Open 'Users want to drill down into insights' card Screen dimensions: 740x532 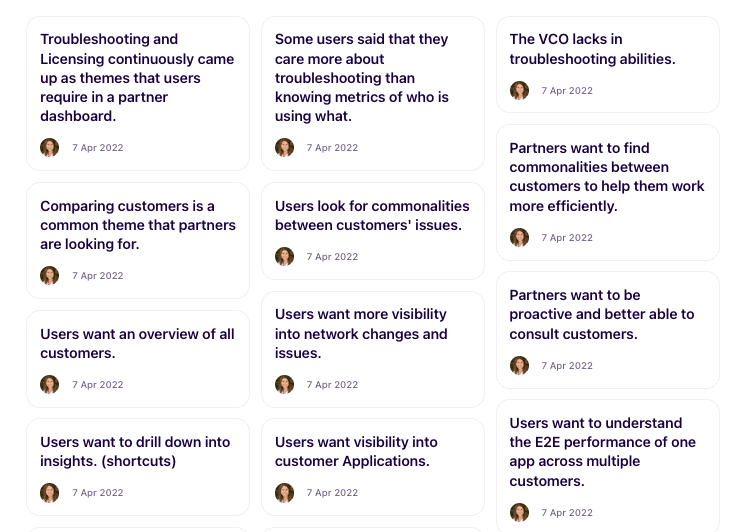(x=138, y=467)
